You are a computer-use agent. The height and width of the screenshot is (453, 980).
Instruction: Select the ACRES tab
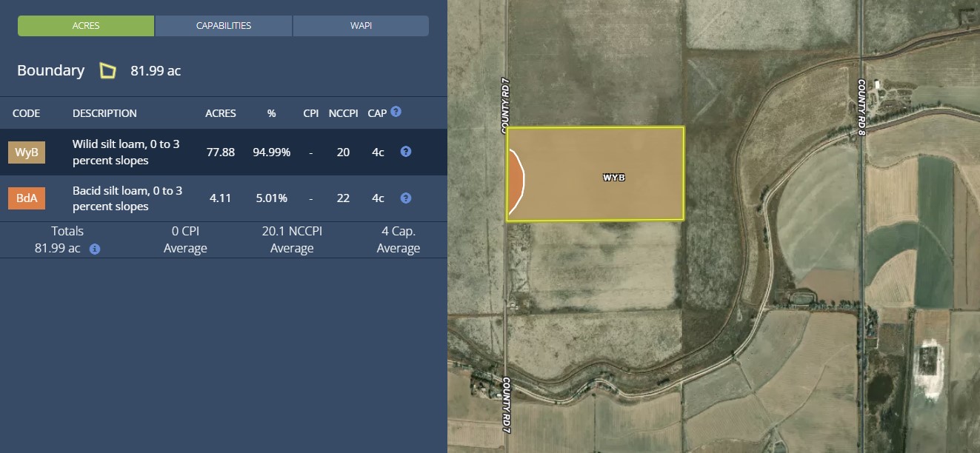pos(86,26)
